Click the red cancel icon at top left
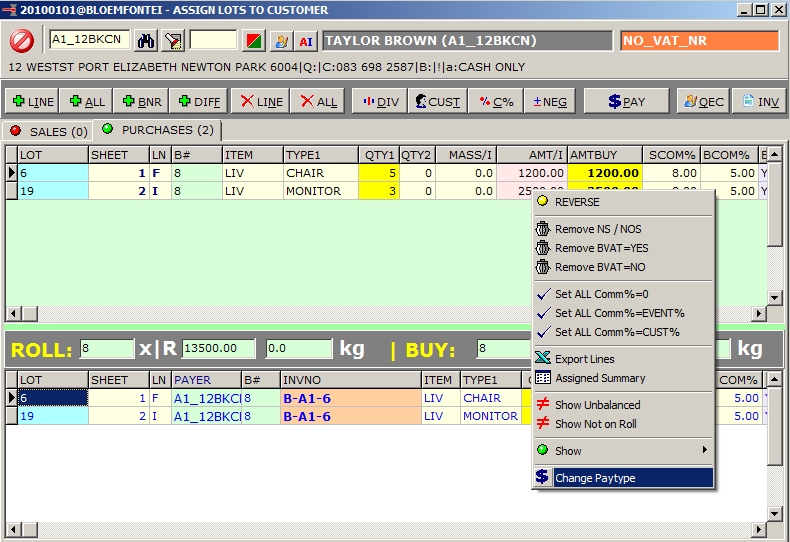 (22, 41)
